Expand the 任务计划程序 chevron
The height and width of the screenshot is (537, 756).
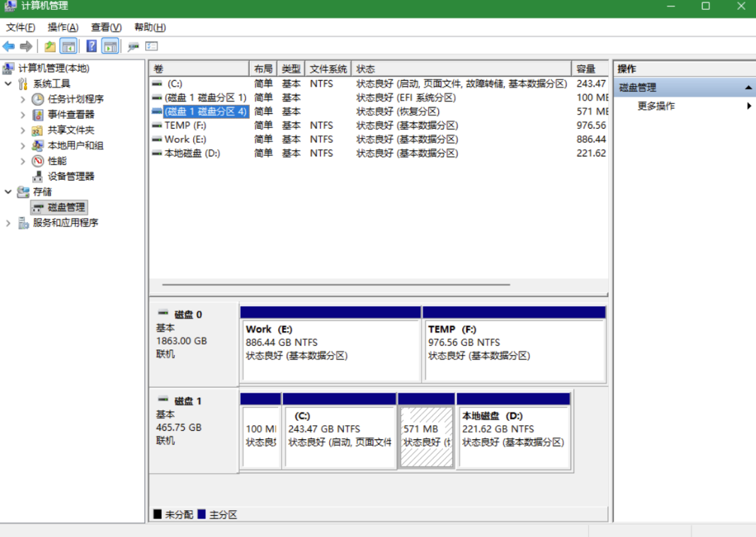[23, 100]
